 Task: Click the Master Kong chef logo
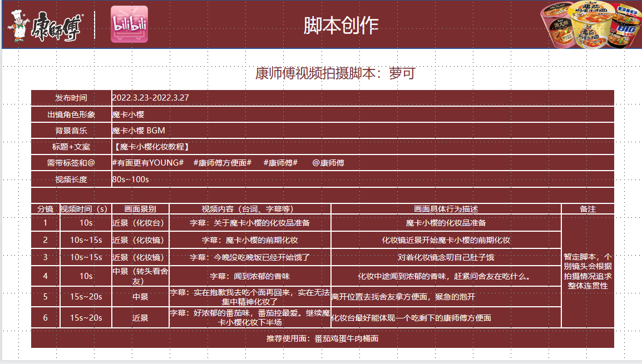(45, 27)
